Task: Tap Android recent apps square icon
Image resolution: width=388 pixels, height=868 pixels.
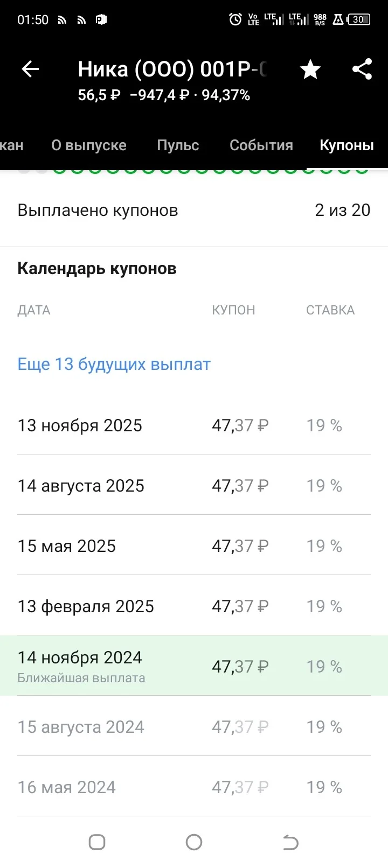Action: (x=97, y=842)
